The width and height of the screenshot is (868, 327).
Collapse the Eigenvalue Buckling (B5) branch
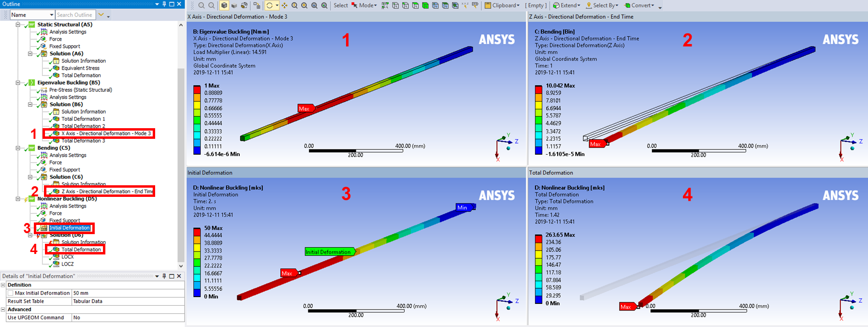[18, 83]
